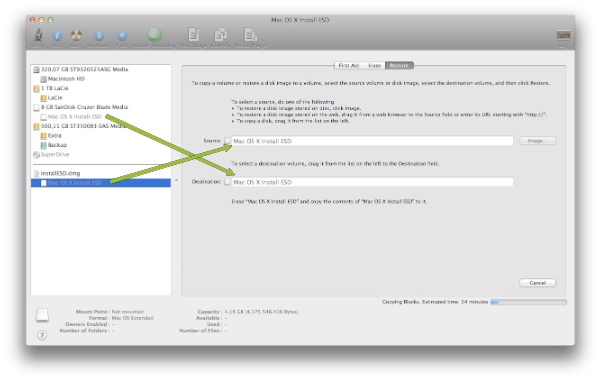Viewport: 600px width, 381px height.
Task: Click the Eject toolbar icon
Action: pyautogui.click(x=122, y=36)
